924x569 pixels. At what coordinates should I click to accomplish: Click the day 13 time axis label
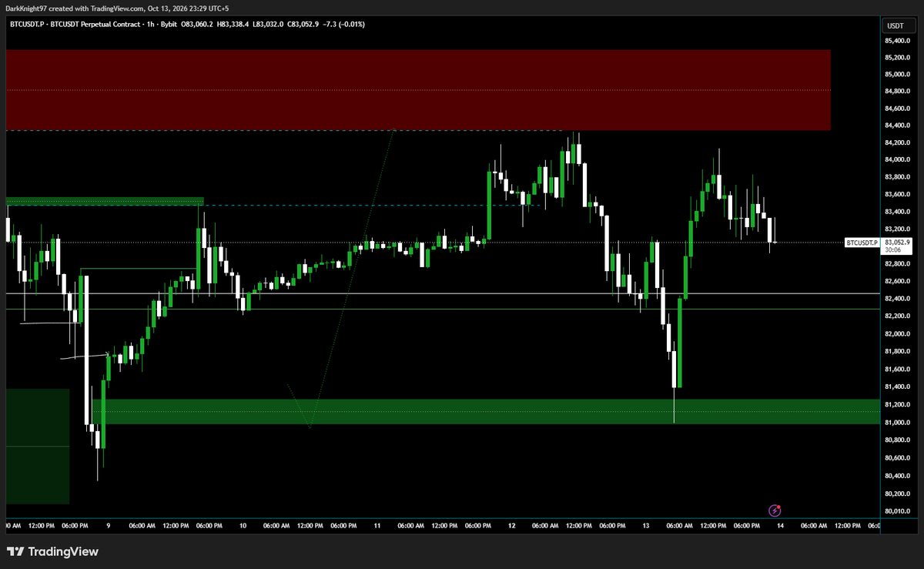coord(646,526)
